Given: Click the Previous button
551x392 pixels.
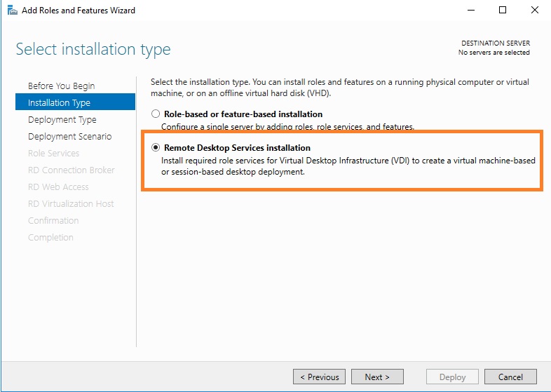Looking at the screenshot, I should [x=319, y=377].
